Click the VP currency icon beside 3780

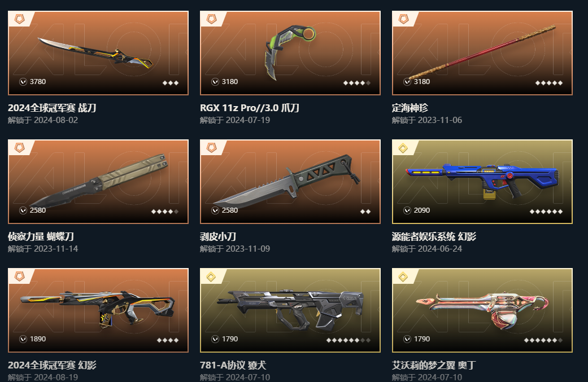click(x=23, y=82)
